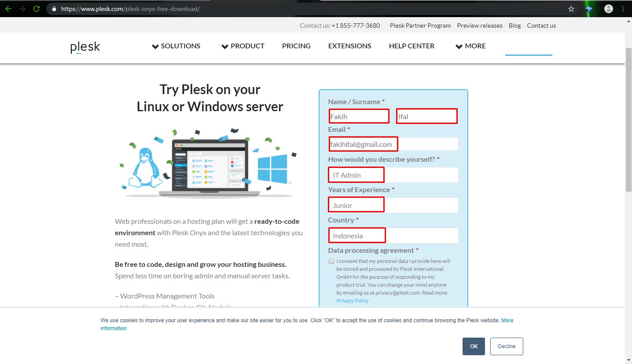Open the Chrome three-dot menu

(623, 8)
